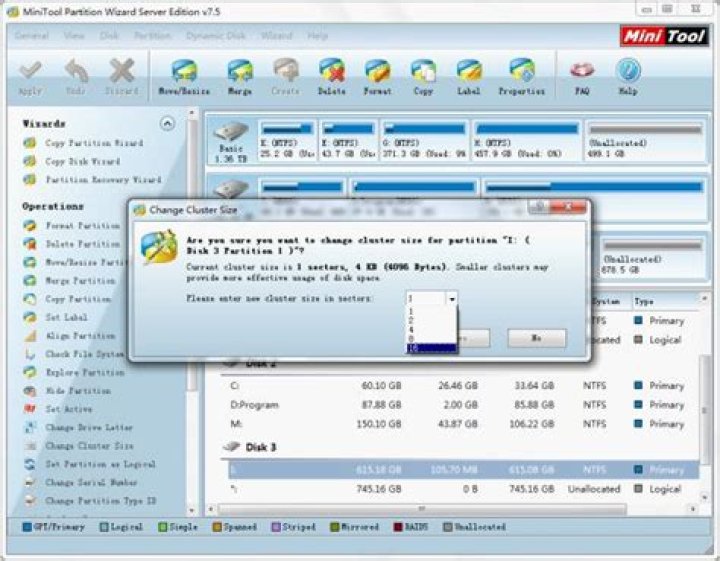Select 16 sectors in dropdown list

point(432,348)
